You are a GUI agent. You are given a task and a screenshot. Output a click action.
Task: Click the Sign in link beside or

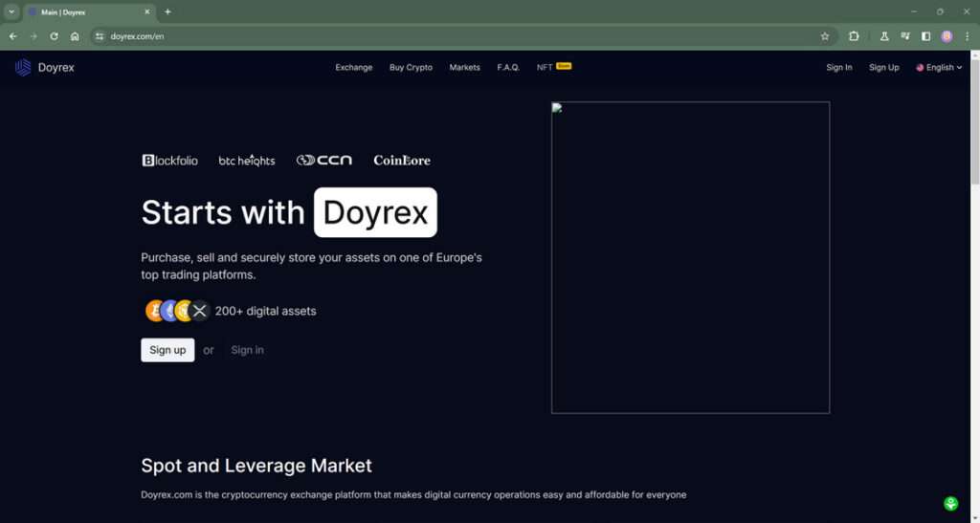click(x=248, y=350)
